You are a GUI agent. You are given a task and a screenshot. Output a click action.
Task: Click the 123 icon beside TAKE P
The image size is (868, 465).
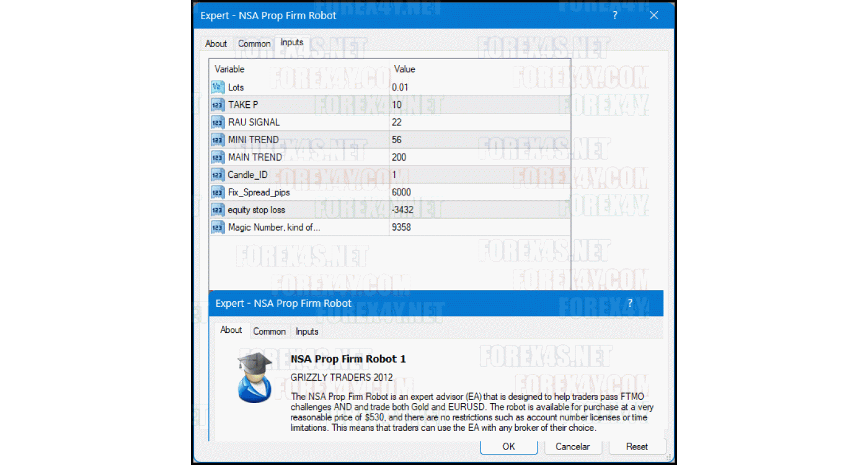tap(218, 105)
